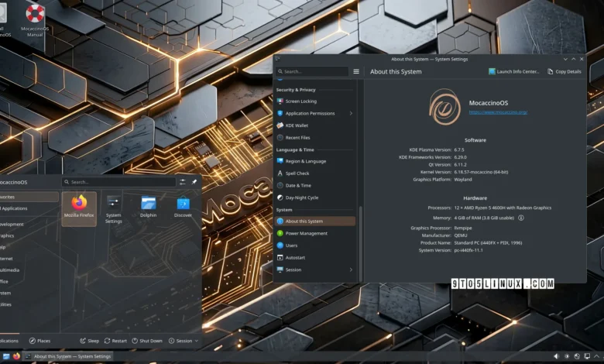
Task: Pin the application launcher open
Action: coord(194,182)
